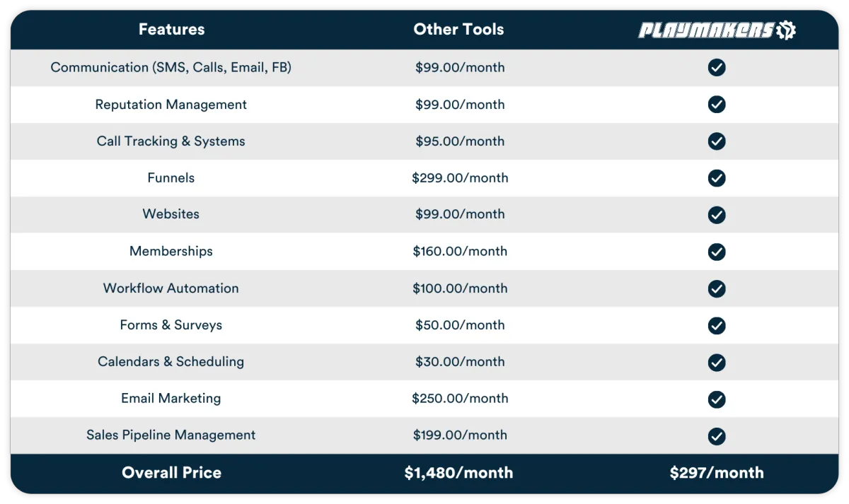Click the Playmakers gear logo icon
Image resolution: width=849 pixels, height=504 pixels.
pyautogui.click(x=786, y=30)
